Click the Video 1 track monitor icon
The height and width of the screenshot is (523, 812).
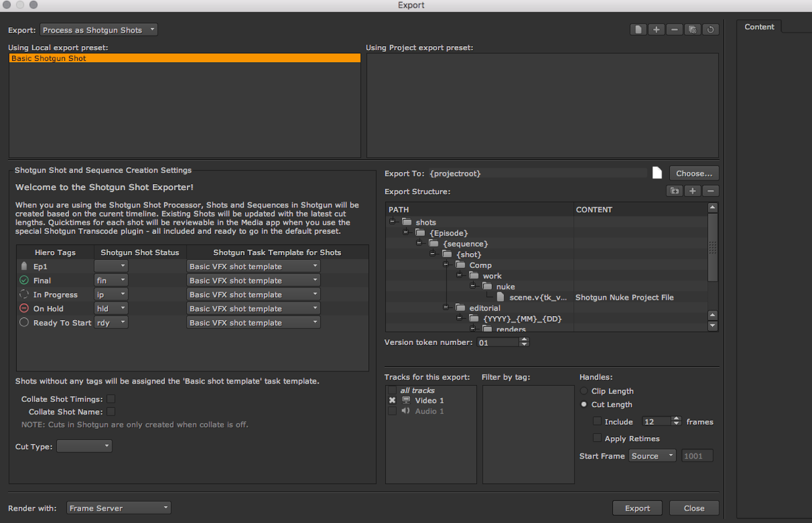tap(407, 400)
